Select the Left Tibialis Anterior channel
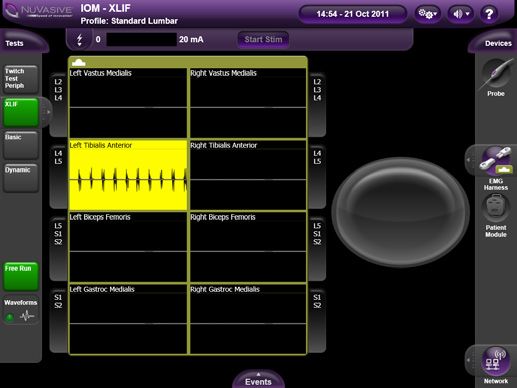This screenshot has height=388, width=517. tap(128, 175)
